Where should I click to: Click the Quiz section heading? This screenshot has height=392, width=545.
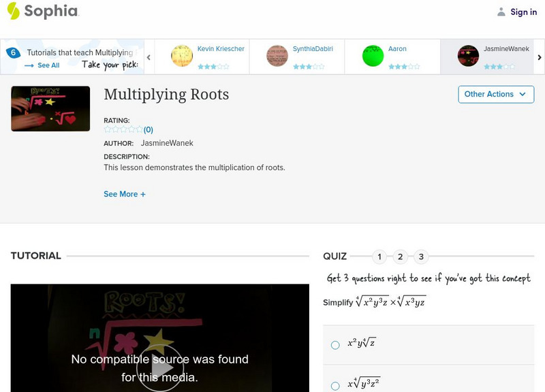[x=334, y=257]
